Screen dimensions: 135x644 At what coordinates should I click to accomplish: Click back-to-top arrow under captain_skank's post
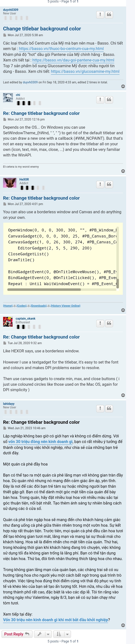(123, 395)
